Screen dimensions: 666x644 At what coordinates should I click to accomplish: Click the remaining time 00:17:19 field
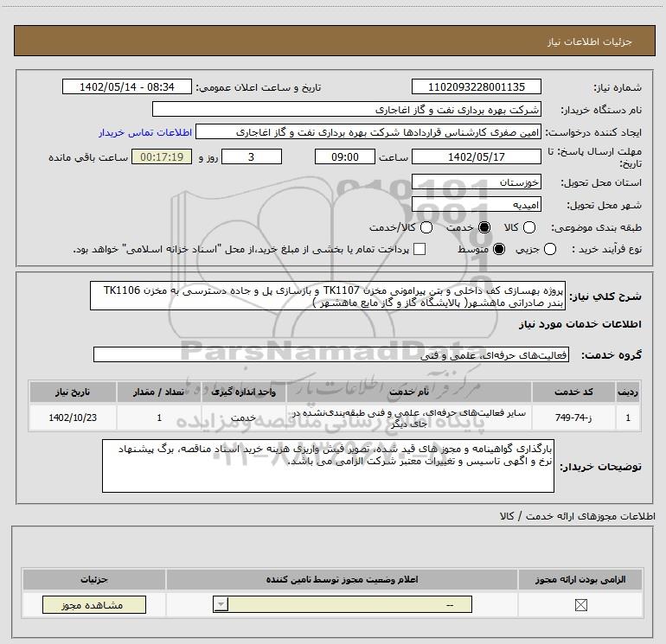[x=162, y=156]
